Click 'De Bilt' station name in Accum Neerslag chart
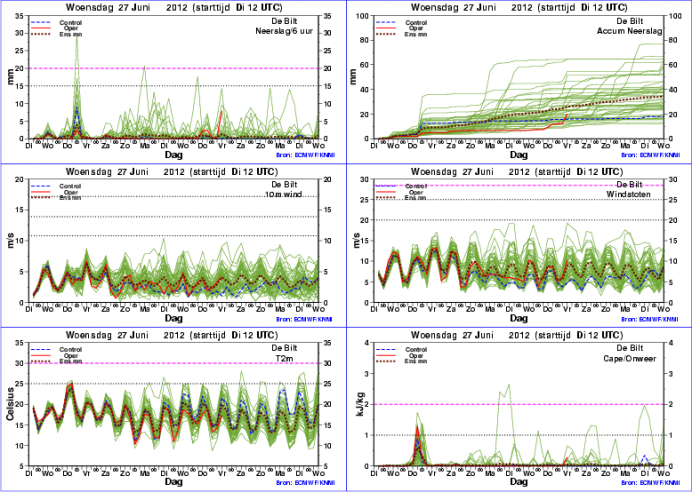 point(630,21)
